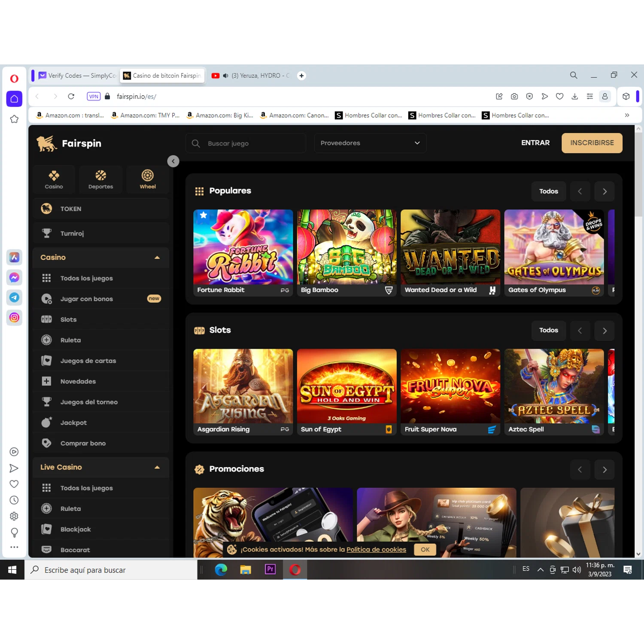Open Amazon.com Canon bookmark
Viewport: 644px width, 644px height.
[x=295, y=115]
